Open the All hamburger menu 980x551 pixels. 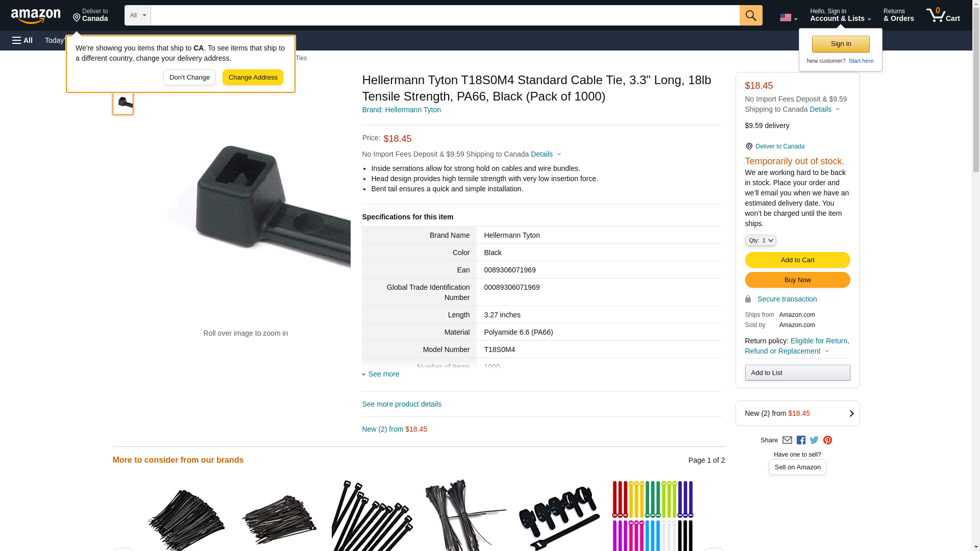22,40
